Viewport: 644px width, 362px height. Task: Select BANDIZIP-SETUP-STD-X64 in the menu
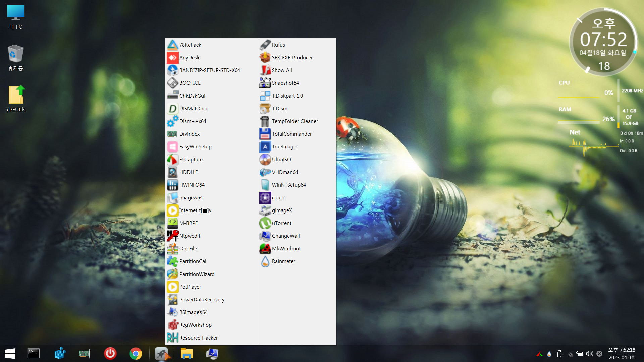click(x=211, y=70)
